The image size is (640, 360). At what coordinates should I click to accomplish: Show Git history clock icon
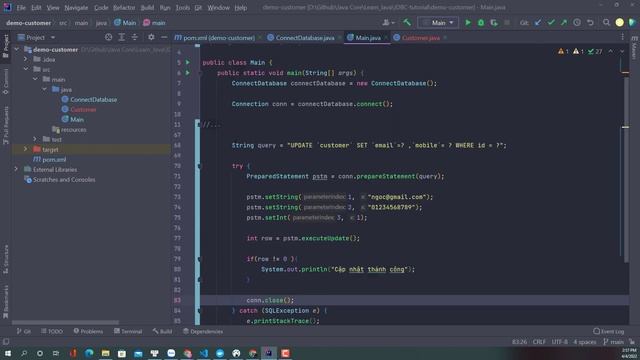point(577,22)
